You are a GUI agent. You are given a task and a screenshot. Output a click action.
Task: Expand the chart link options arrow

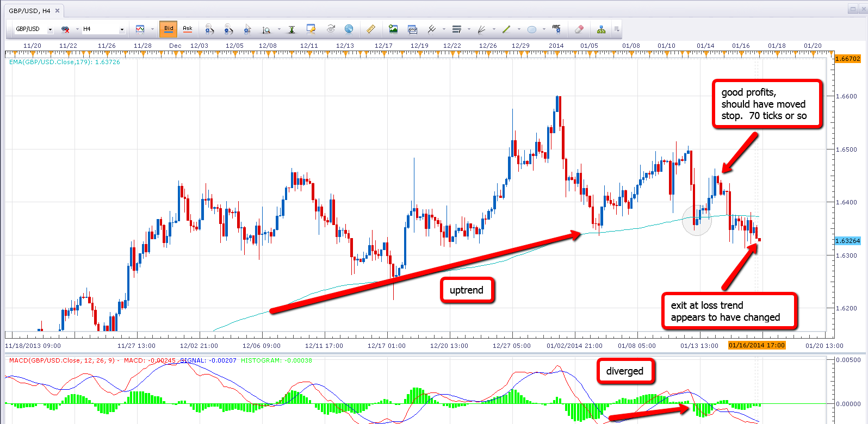pyautogui.click(x=77, y=29)
